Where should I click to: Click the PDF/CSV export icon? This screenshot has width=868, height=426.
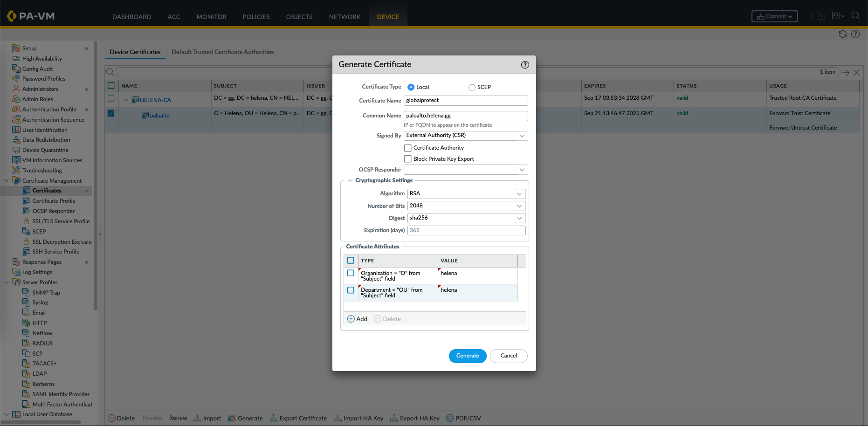[x=450, y=418]
